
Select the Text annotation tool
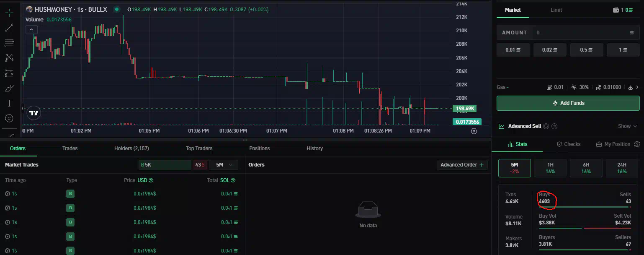click(9, 103)
